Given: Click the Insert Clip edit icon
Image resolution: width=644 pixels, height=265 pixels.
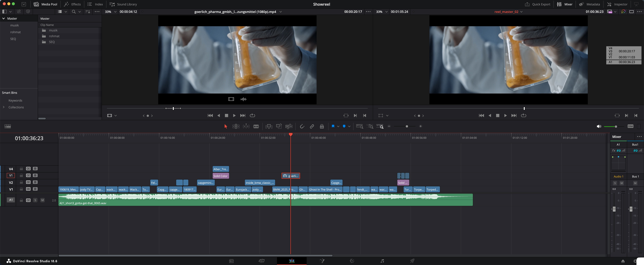Looking at the screenshot, I should (269, 126).
